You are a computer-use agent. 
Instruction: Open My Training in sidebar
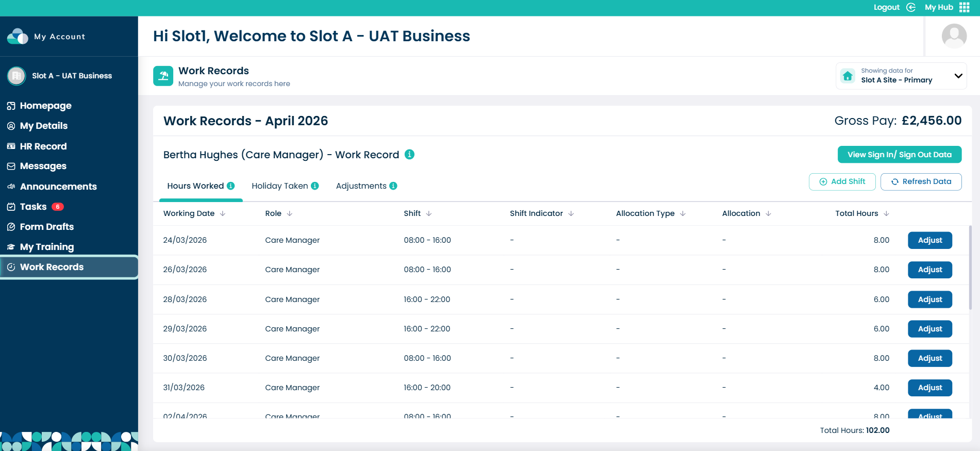tap(47, 247)
